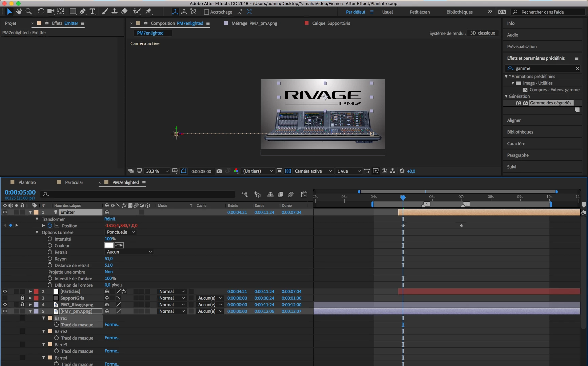The image size is (588, 366).
Task: Enable the Accrochage snapping checkbox
Action: [x=206, y=12]
